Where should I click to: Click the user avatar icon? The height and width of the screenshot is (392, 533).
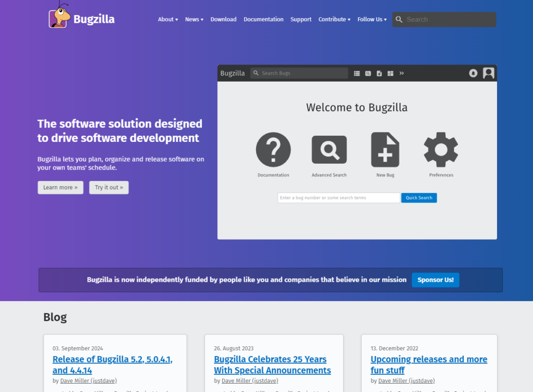point(488,73)
